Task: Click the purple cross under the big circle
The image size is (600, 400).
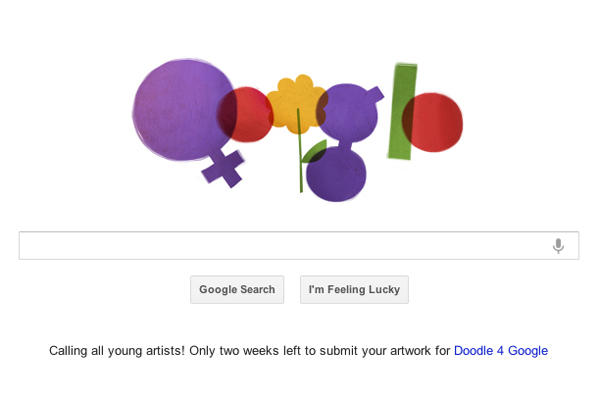Action: click(x=223, y=167)
